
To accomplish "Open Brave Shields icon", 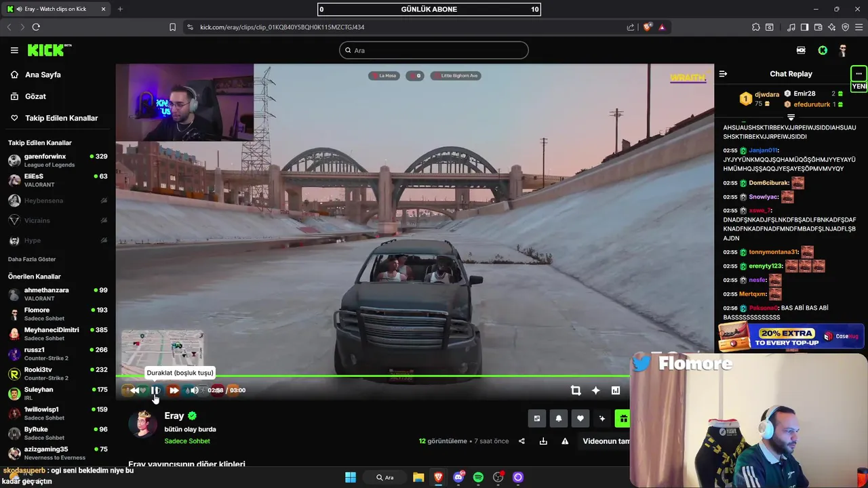I will tap(648, 27).
